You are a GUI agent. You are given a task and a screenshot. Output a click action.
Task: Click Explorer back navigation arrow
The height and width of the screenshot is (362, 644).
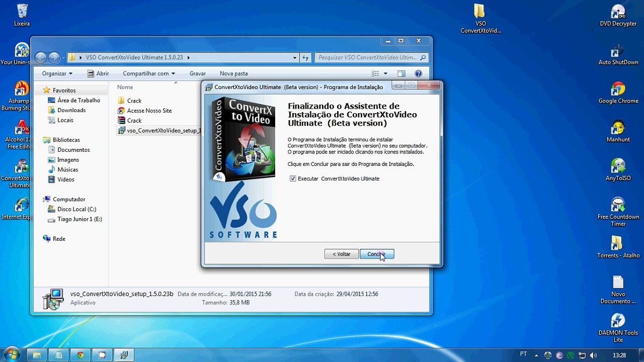pyautogui.click(x=41, y=57)
